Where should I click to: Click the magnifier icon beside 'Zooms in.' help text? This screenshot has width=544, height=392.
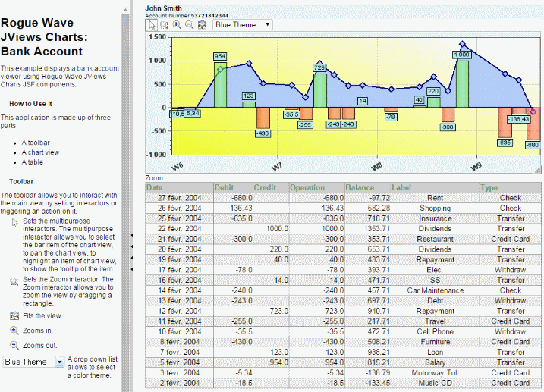[14, 331]
